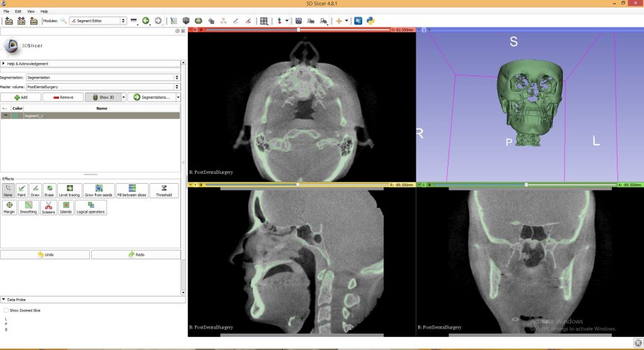Collapse the Data Probe section

pos(92,300)
